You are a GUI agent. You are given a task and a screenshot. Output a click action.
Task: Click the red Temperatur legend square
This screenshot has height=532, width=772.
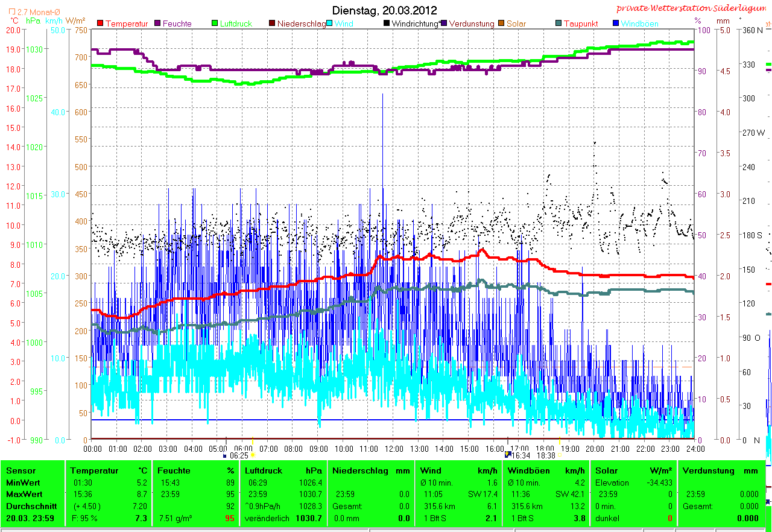click(101, 24)
